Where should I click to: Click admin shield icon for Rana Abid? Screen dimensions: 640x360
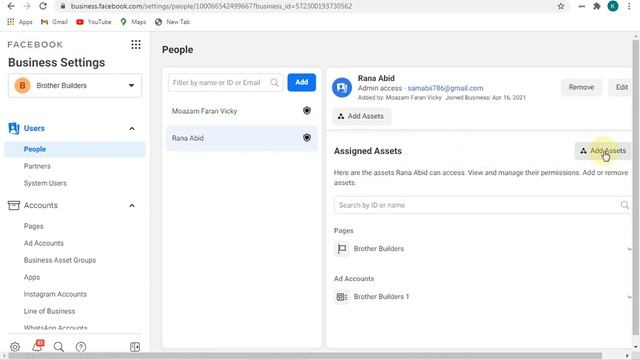tap(307, 138)
